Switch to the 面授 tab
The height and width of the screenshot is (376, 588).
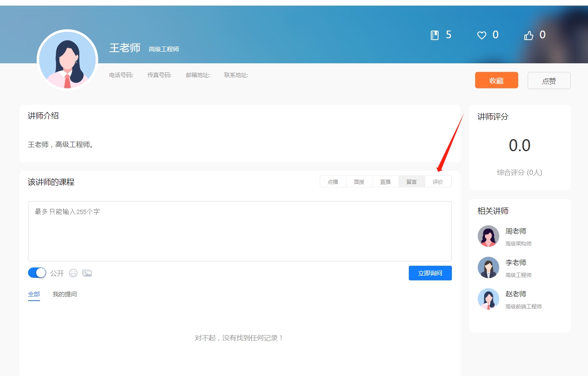pyautogui.click(x=359, y=182)
